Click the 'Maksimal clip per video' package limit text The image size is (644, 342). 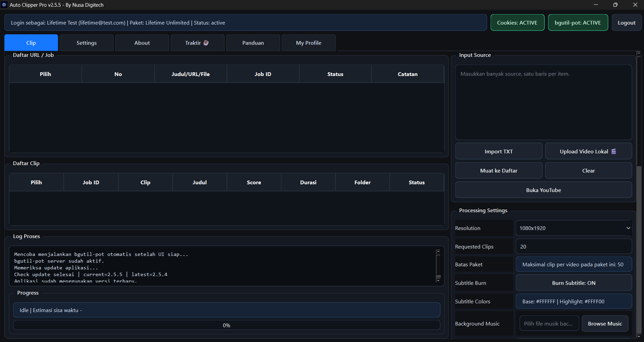[573, 264]
